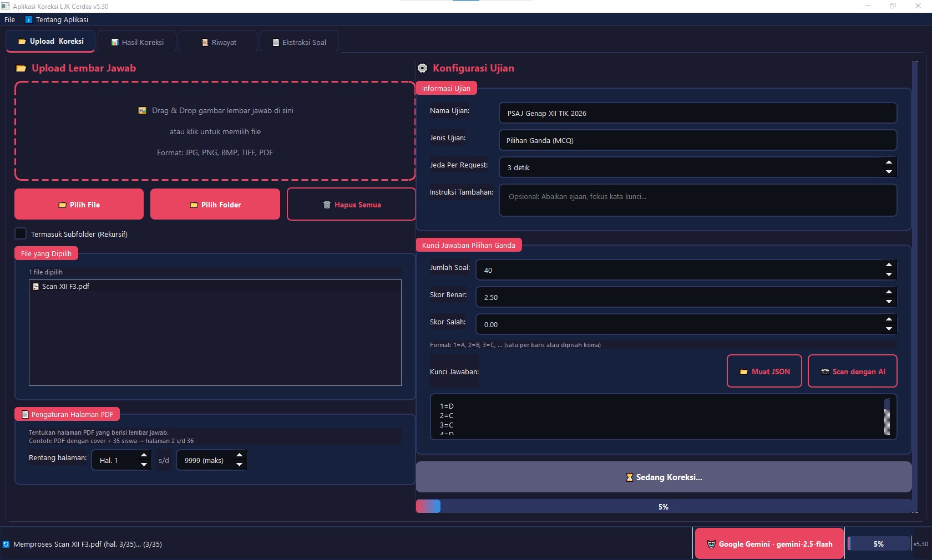The height and width of the screenshot is (560, 932).
Task: Click the image icon in drop zone
Action: pos(143,111)
